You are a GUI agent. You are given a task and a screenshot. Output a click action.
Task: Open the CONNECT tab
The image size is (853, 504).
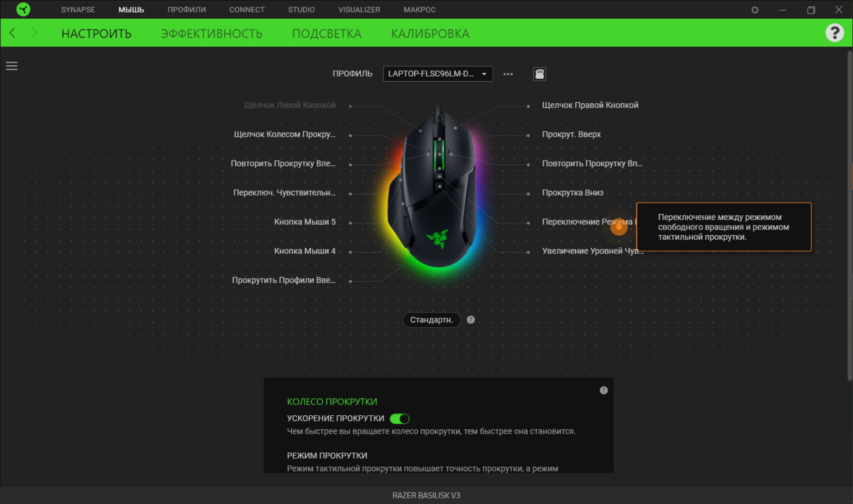point(247,9)
